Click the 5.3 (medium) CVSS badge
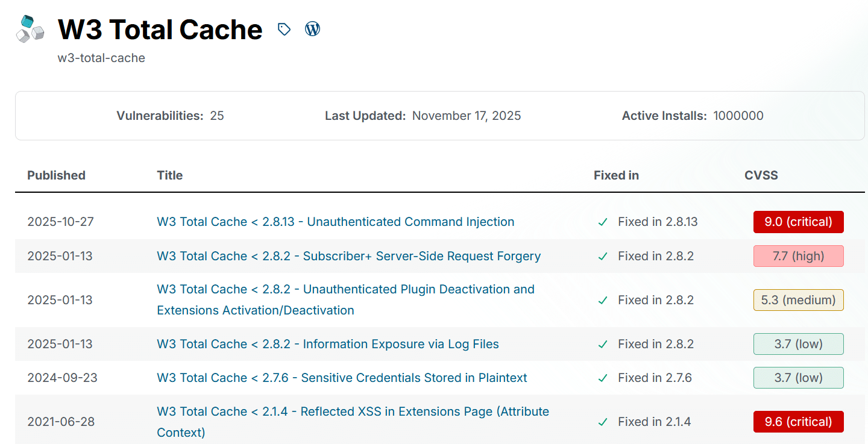The width and height of the screenshot is (868, 444). point(798,300)
